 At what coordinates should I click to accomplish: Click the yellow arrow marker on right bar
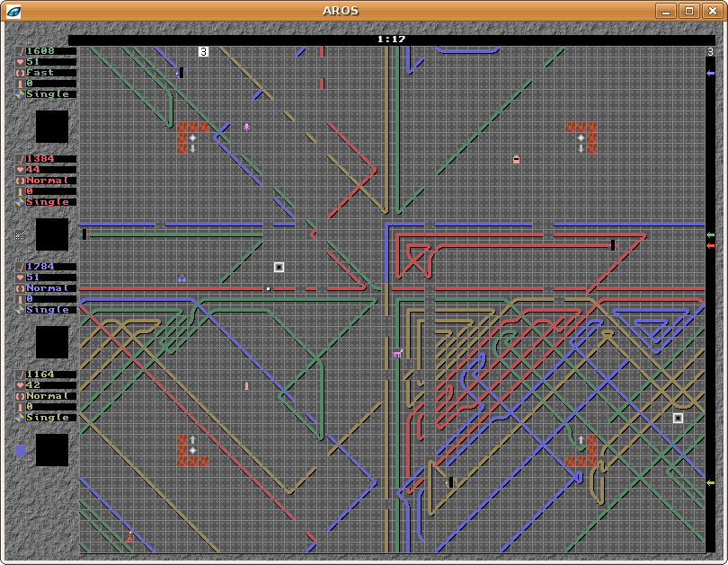click(710, 483)
